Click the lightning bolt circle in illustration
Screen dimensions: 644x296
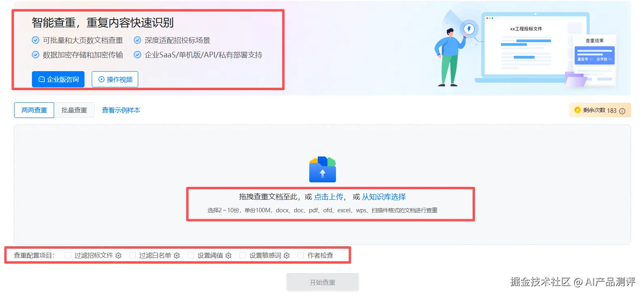point(469,29)
